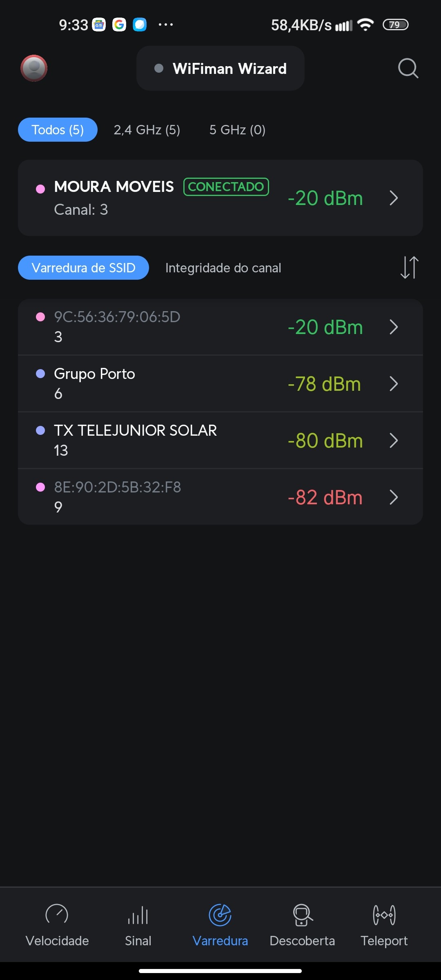
Task: Filter networks by 5 GHz (0)
Action: point(237,130)
